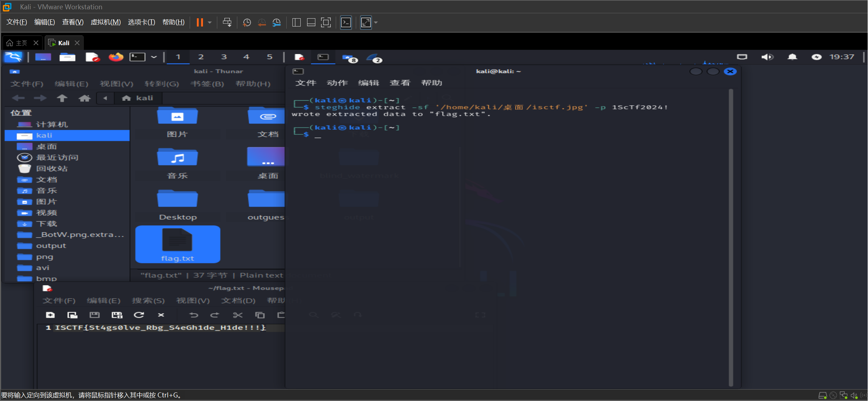
Task: Click Thunar go up parent folder arrow
Action: tap(62, 98)
